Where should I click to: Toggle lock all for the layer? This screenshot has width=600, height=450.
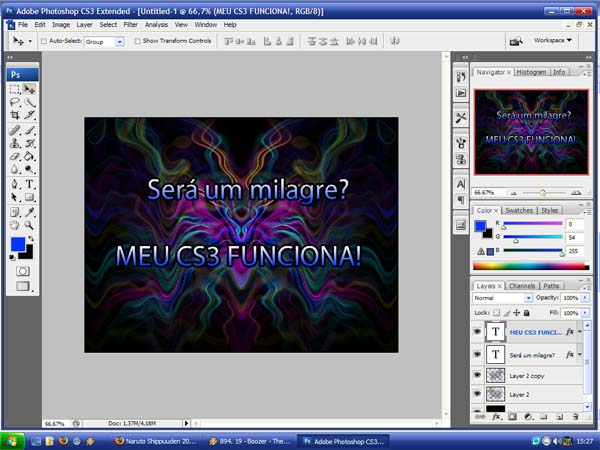527,313
